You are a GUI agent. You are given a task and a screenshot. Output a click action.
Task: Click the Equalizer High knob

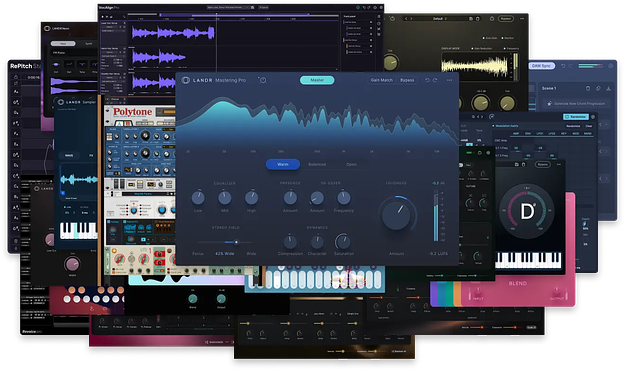[x=251, y=197]
